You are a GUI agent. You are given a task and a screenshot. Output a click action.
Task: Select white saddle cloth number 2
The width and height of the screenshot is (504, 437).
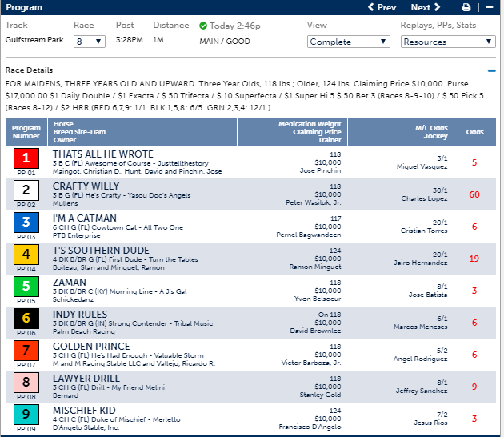(26, 190)
